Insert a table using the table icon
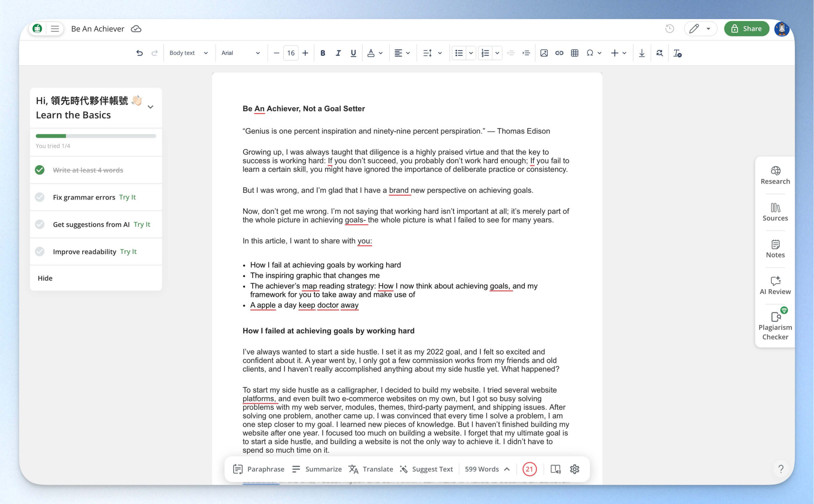Screen dimensions: 814x504 pos(574,53)
